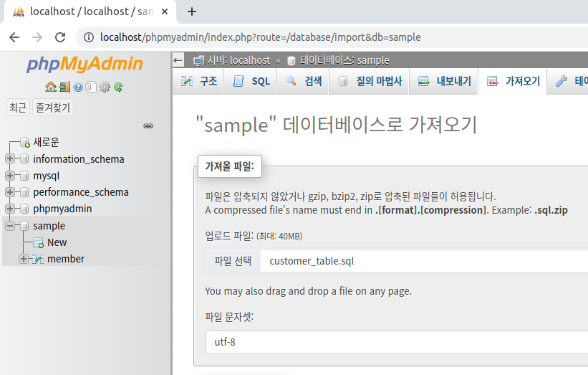The image size is (588, 375).
Task: Click the customer_table.sql file name
Action: point(312,261)
